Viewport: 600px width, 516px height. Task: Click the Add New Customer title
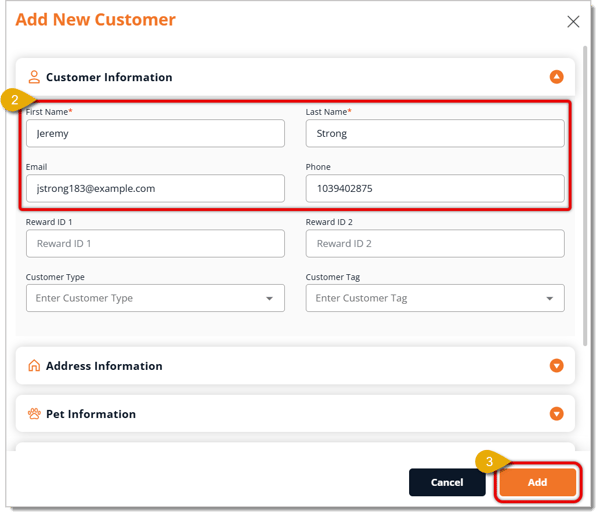(95, 20)
